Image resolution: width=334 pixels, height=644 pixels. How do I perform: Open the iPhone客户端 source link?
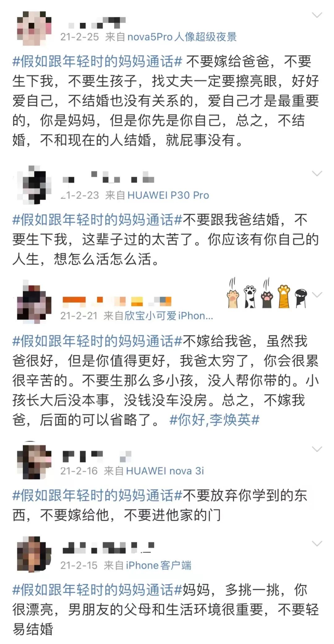(158, 565)
